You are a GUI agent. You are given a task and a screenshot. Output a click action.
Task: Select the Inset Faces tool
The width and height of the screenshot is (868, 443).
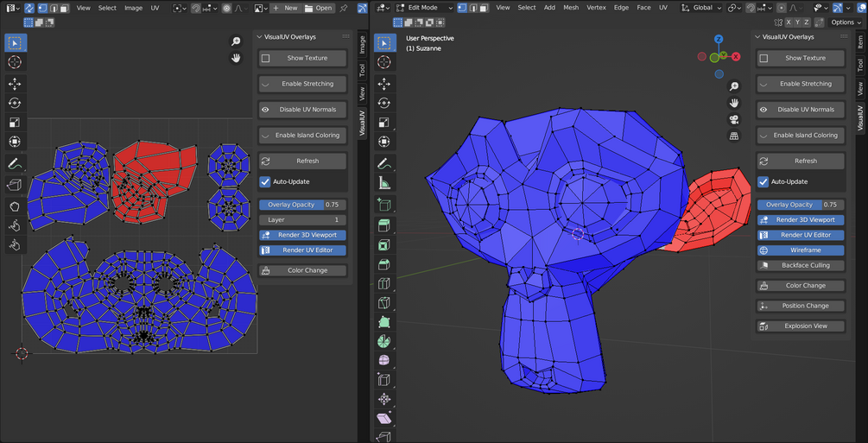point(384,245)
